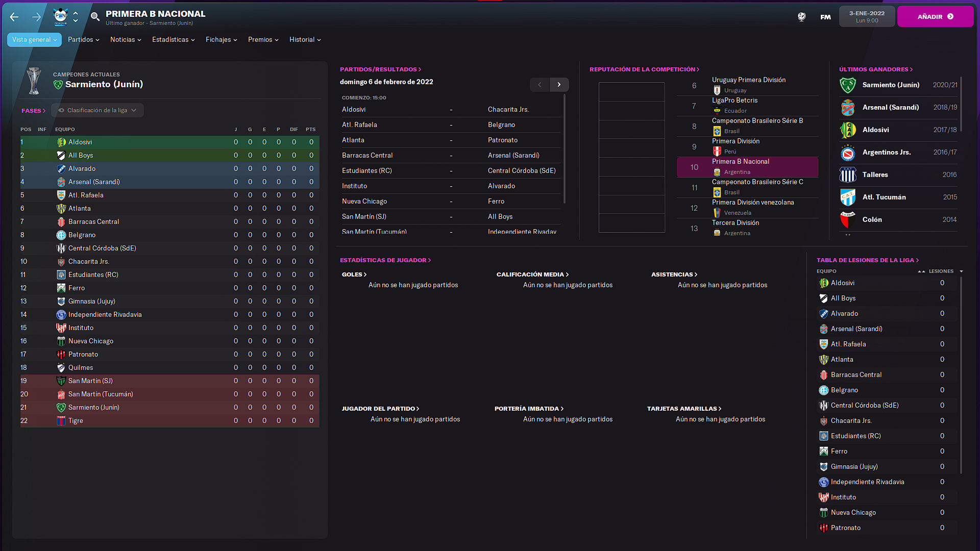Open the Historial menu
980x551 pixels.
305,40
